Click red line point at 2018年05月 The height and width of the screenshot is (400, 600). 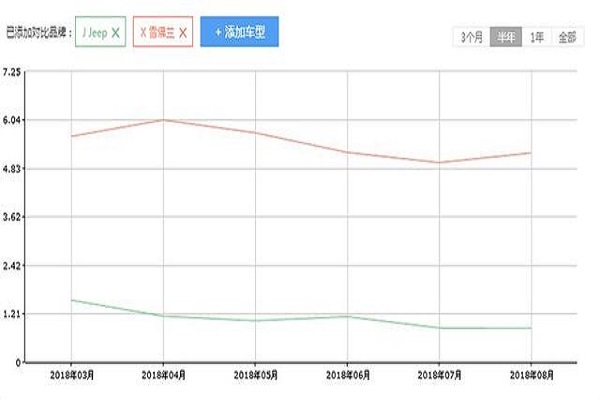pyautogui.click(x=255, y=133)
